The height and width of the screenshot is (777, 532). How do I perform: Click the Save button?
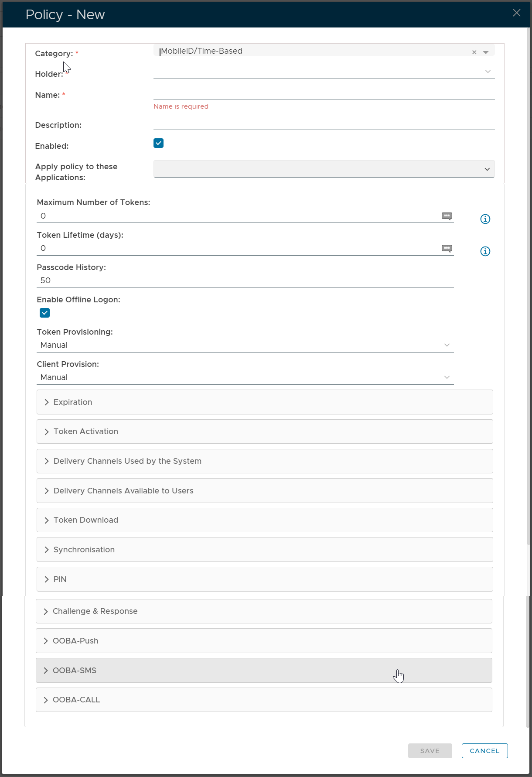[430, 751]
